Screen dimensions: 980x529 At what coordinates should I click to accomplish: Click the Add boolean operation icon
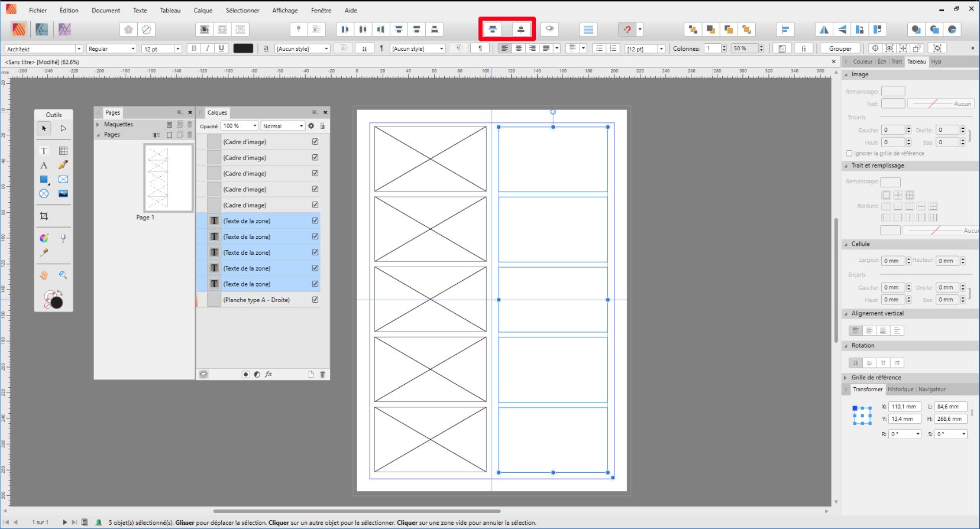916,30
